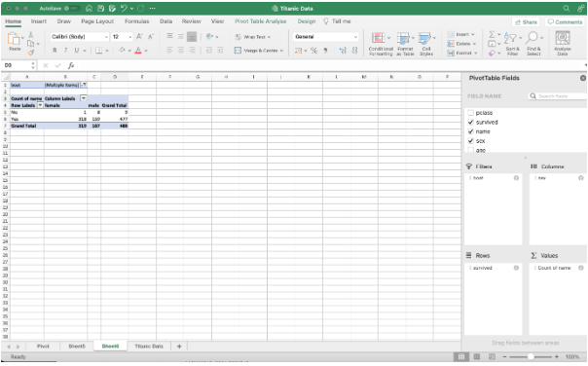
Task: Click the Increase Decimal icon
Action: pyautogui.click(x=343, y=51)
